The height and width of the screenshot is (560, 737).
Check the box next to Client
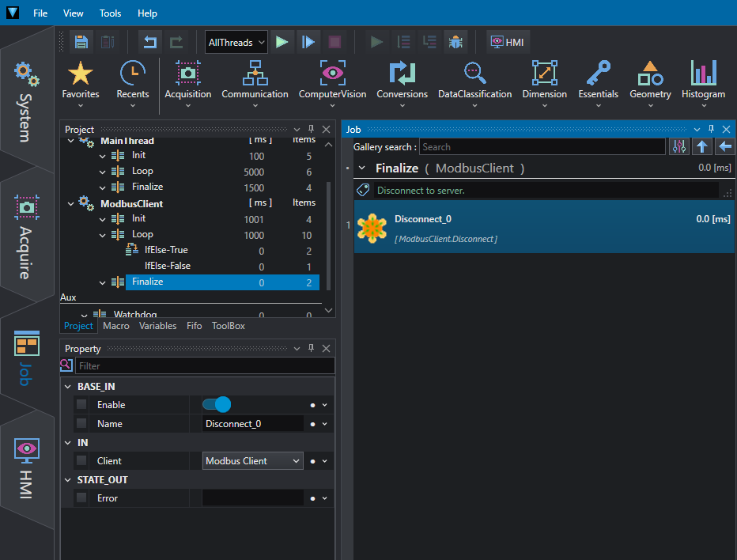[81, 461]
